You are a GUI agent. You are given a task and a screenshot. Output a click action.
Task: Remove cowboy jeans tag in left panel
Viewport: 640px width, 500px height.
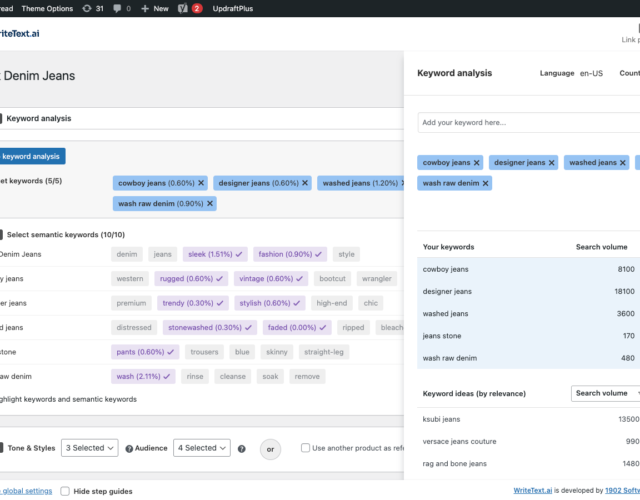pyautogui.click(x=201, y=183)
